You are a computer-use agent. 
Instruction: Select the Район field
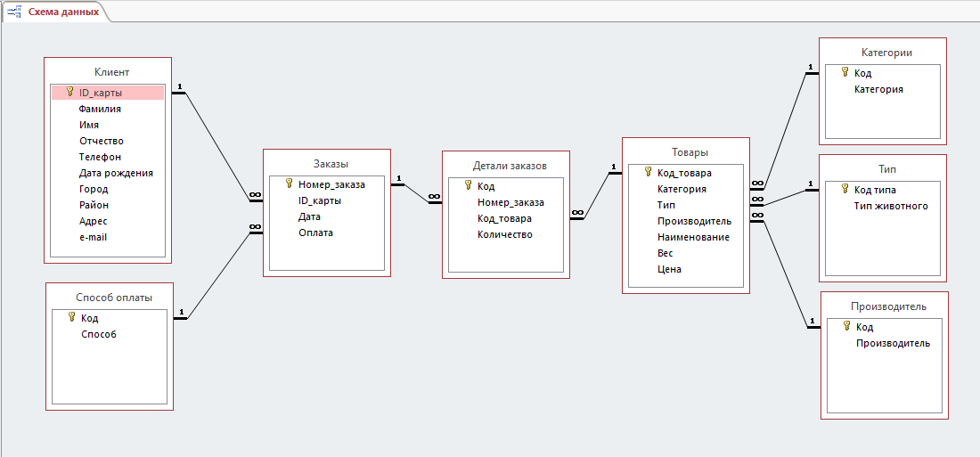[94, 204]
